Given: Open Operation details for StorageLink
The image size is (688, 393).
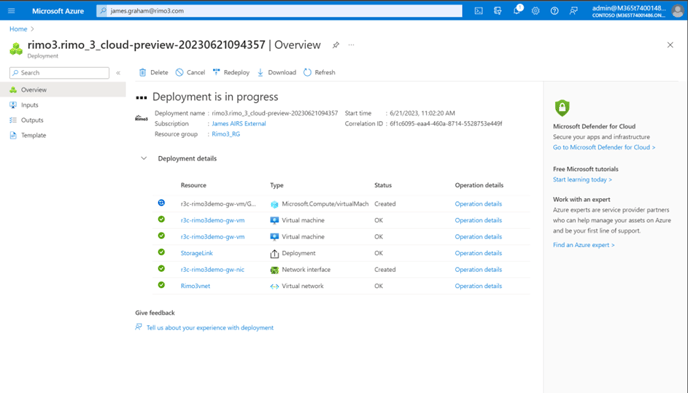Looking at the screenshot, I should 478,253.
